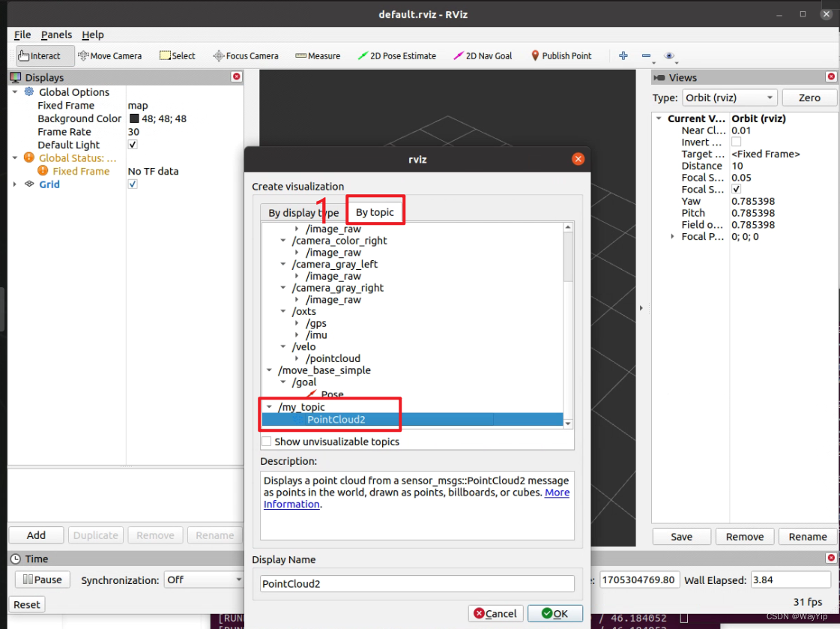Toggle the Default Light checkbox

tap(132, 144)
